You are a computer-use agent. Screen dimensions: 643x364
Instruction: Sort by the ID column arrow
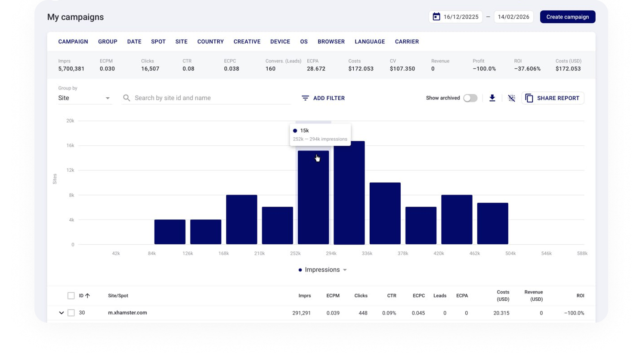click(x=87, y=296)
